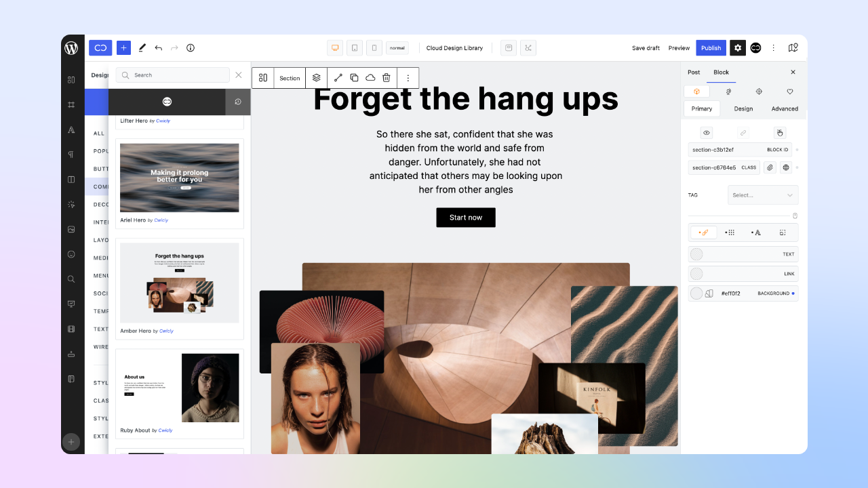This screenshot has height=488, width=868.
Task: Switch to the Block tab
Action: click(722, 72)
